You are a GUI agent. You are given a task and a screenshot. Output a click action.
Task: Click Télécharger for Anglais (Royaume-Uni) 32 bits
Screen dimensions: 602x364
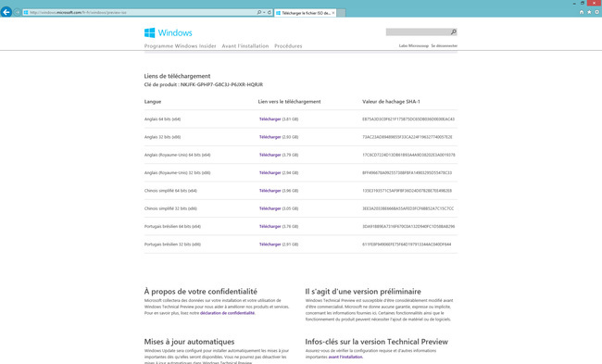pyautogui.click(x=270, y=173)
